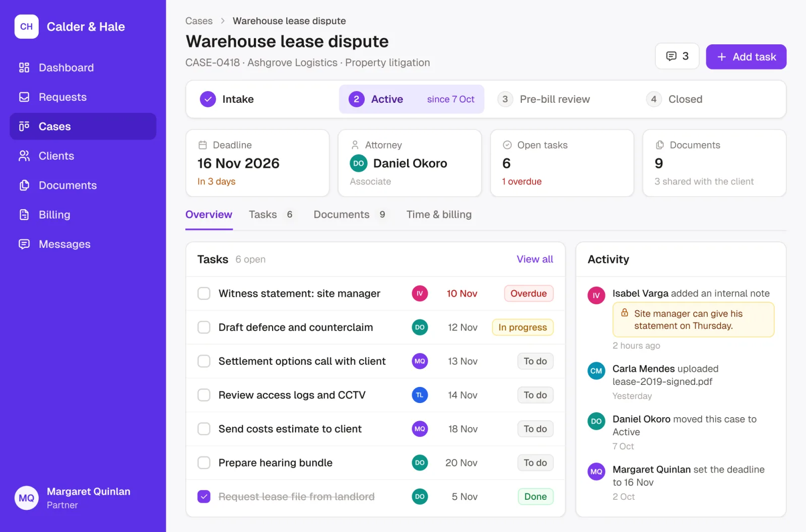Click the lease-2019-signed.pdf file name
806x532 pixels.
tap(662, 381)
